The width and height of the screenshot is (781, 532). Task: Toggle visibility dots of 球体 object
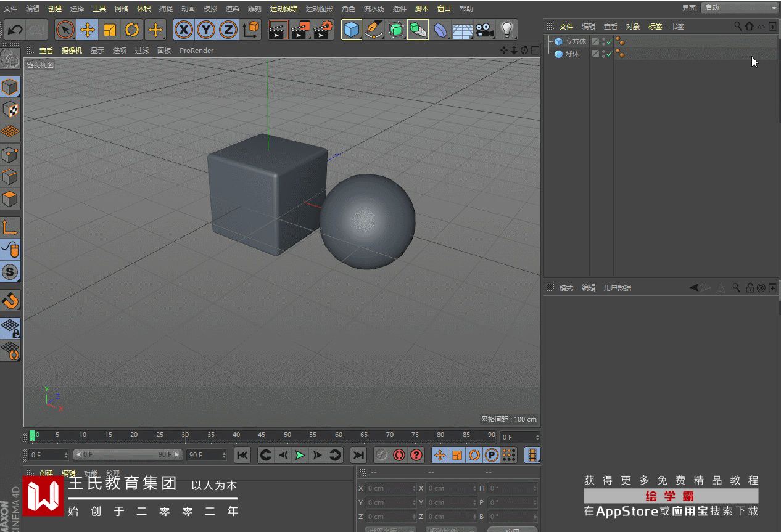pyautogui.click(x=603, y=54)
